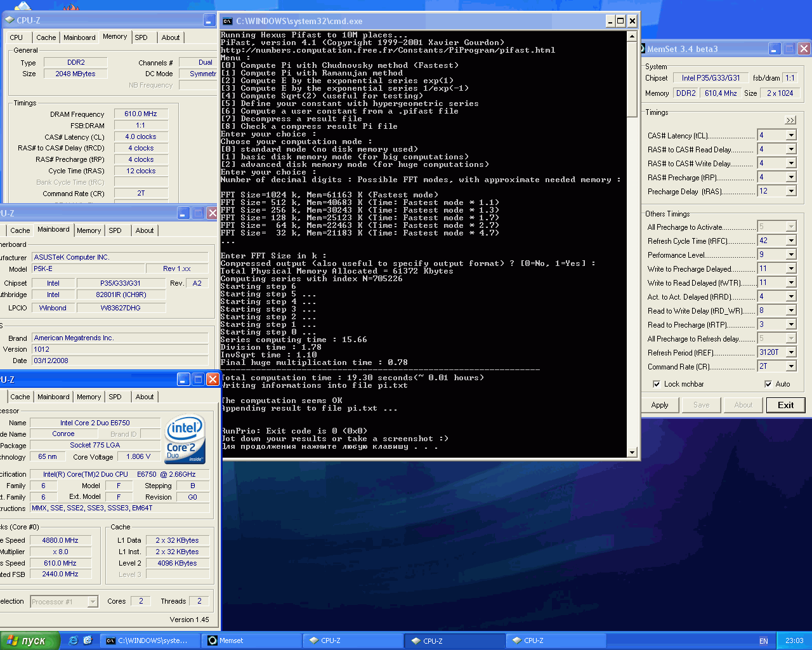Select the ASUSTeK Computer INC. manufacturer value

[121, 257]
